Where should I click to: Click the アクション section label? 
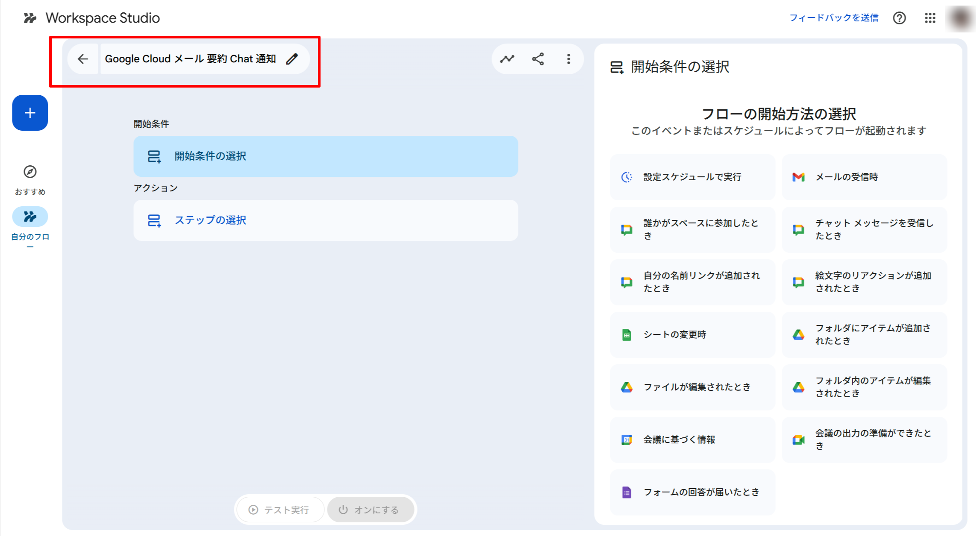click(156, 188)
